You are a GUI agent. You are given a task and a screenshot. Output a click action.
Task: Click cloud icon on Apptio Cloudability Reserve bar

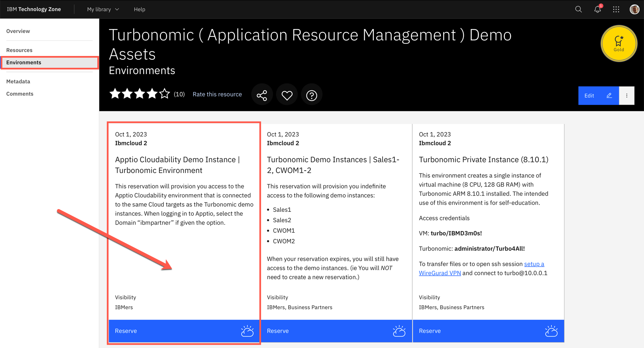247,331
